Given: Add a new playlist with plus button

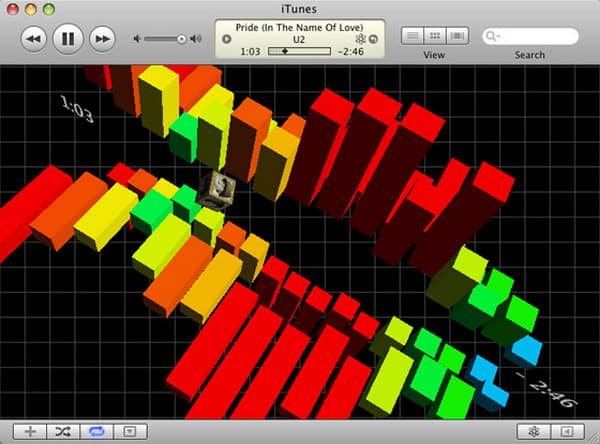Looking at the screenshot, I should (30, 432).
